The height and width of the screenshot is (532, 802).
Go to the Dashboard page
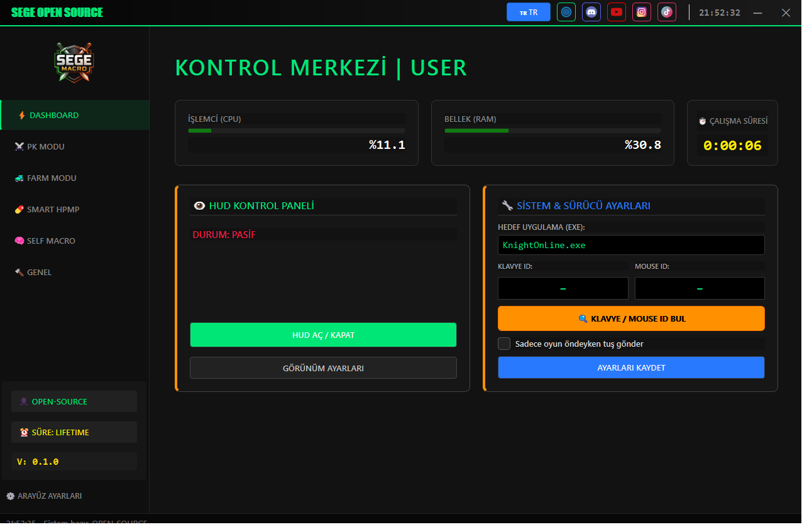(75, 115)
